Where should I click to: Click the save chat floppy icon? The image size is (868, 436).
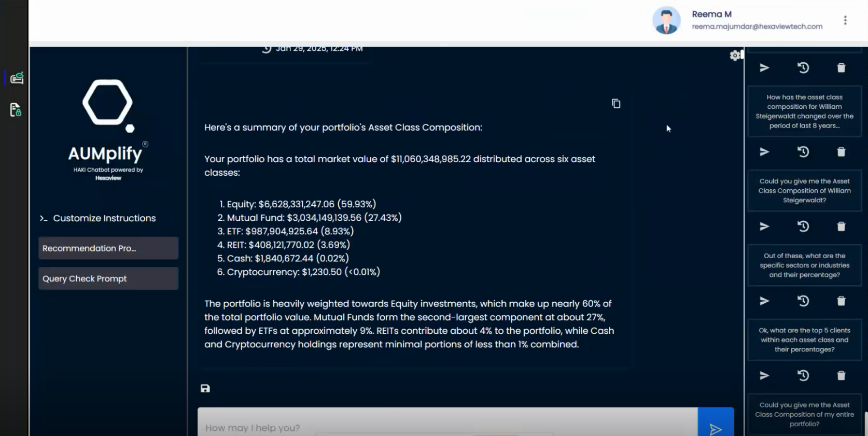click(205, 388)
